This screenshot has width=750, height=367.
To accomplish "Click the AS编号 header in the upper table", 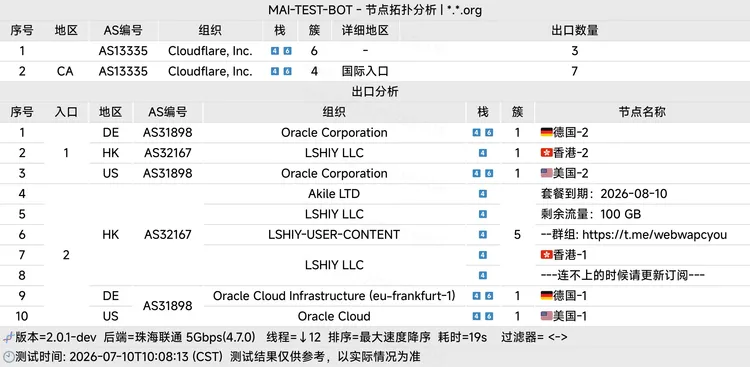I will (x=123, y=31).
